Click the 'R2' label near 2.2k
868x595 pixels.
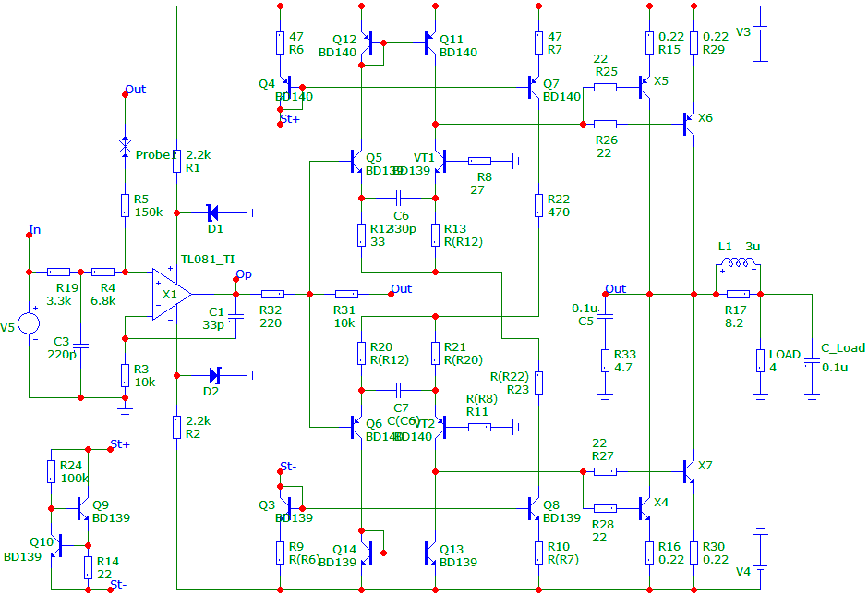(193, 434)
